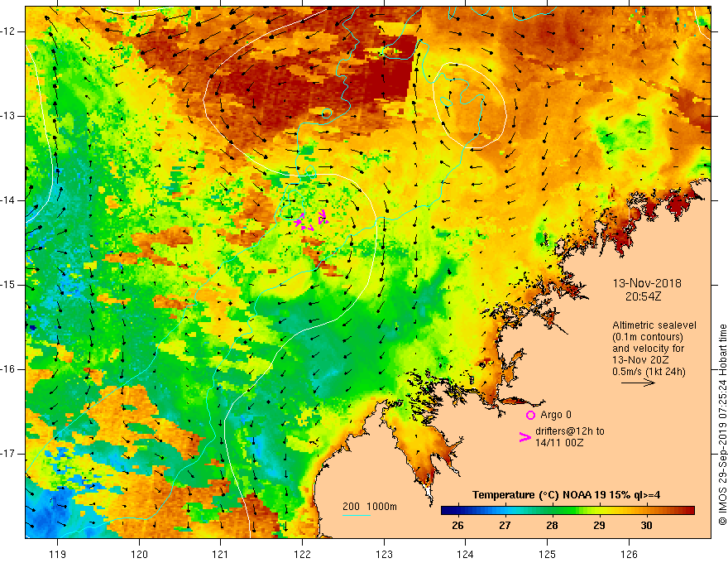Click the '0.5m/s (1kt 24h)' text
Image resolution: width=728 pixels, height=563 pixels.
pyautogui.click(x=649, y=372)
